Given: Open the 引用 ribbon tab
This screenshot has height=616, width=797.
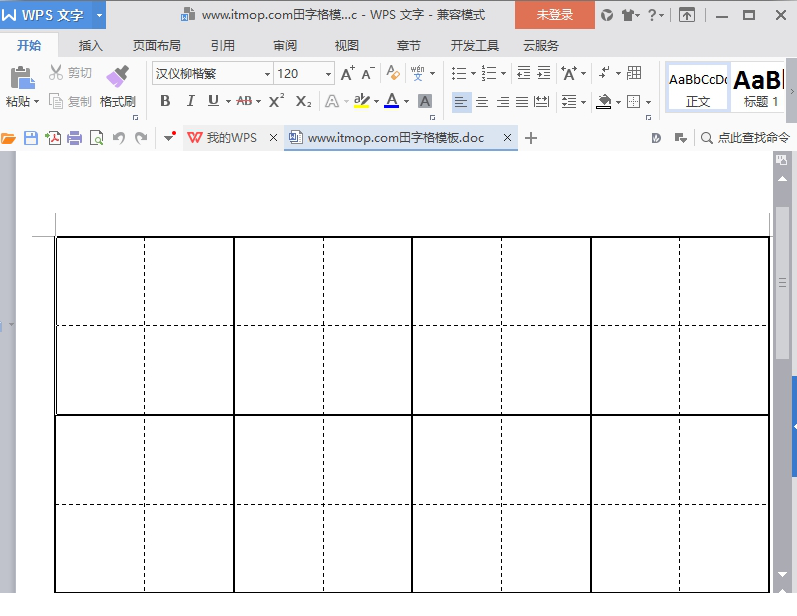Looking at the screenshot, I should point(223,46).
